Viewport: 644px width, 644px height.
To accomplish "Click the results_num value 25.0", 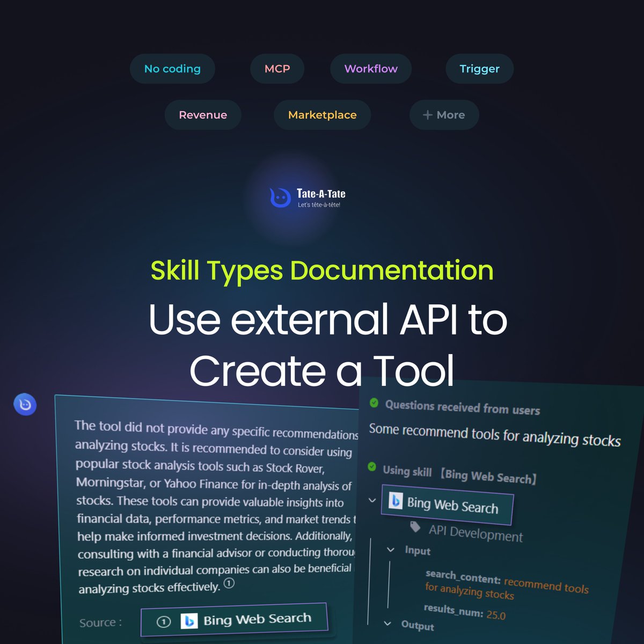I will 496,615.
